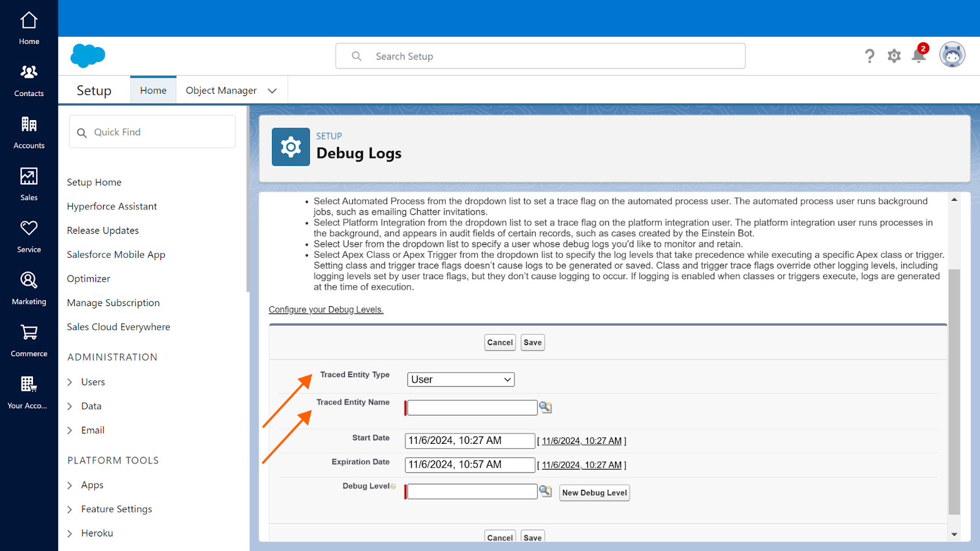Open the setup gear icon in header

[894, 56]
